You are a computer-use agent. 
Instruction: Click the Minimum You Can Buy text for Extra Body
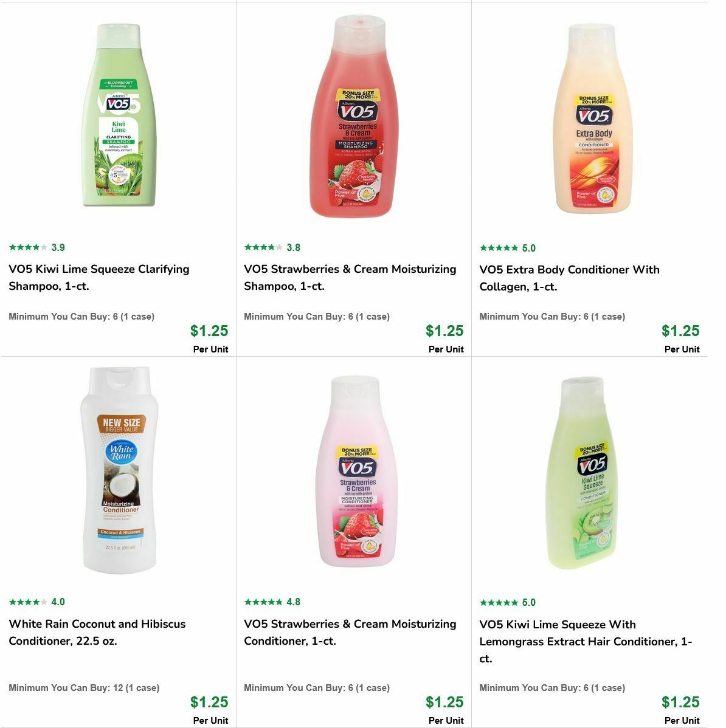[552, 317]
